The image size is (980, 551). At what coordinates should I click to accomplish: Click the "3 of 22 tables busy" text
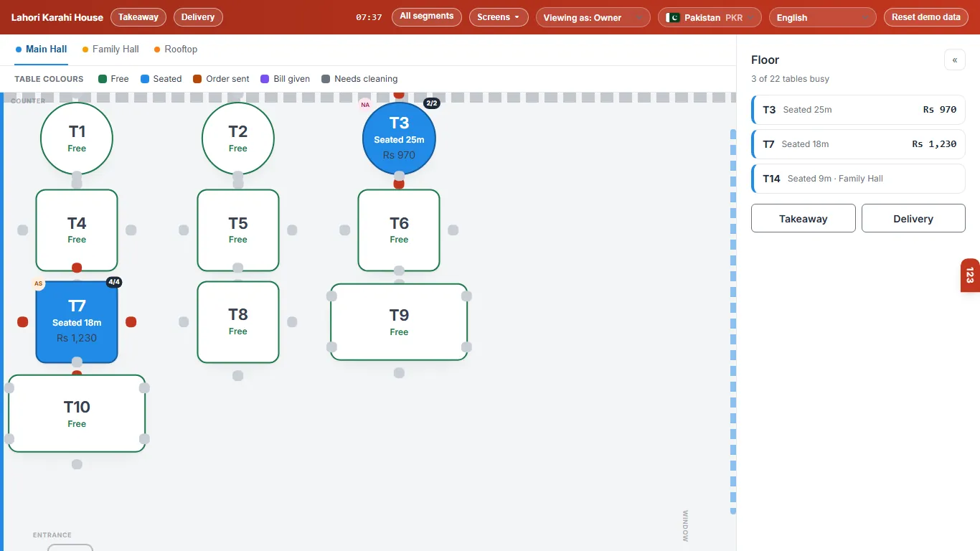(790, 79)
